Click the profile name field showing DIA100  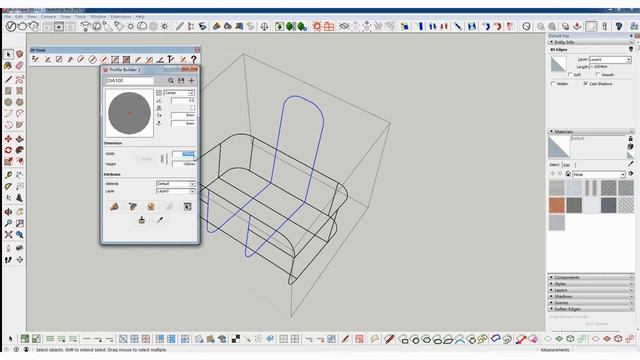(129, 81)
